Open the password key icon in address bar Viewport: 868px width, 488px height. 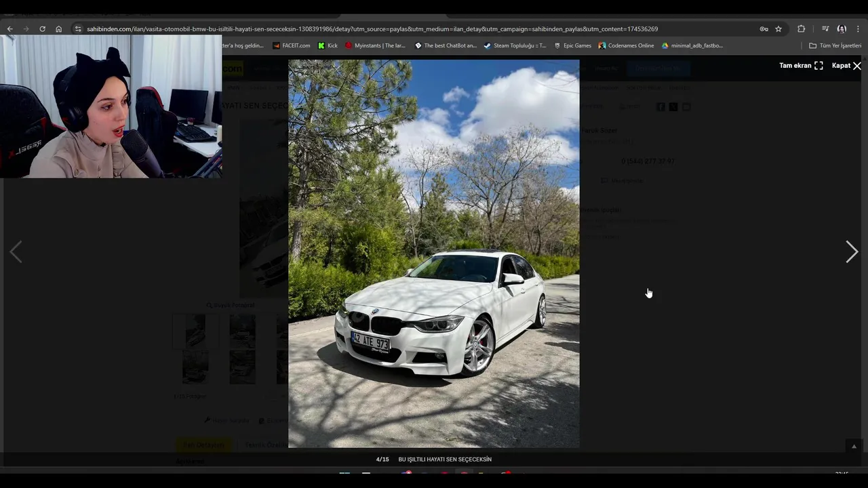(764, 29)
